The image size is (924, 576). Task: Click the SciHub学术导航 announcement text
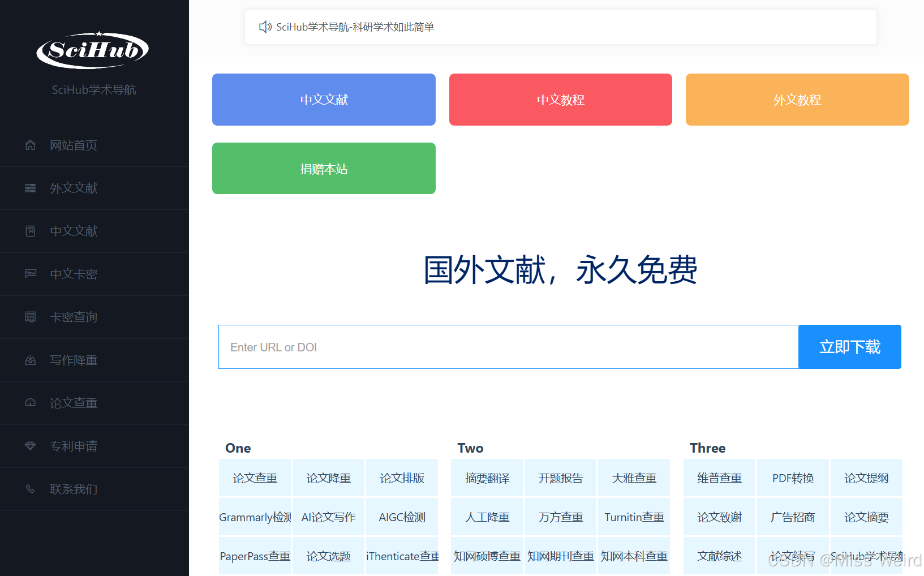tap(355, 27)
